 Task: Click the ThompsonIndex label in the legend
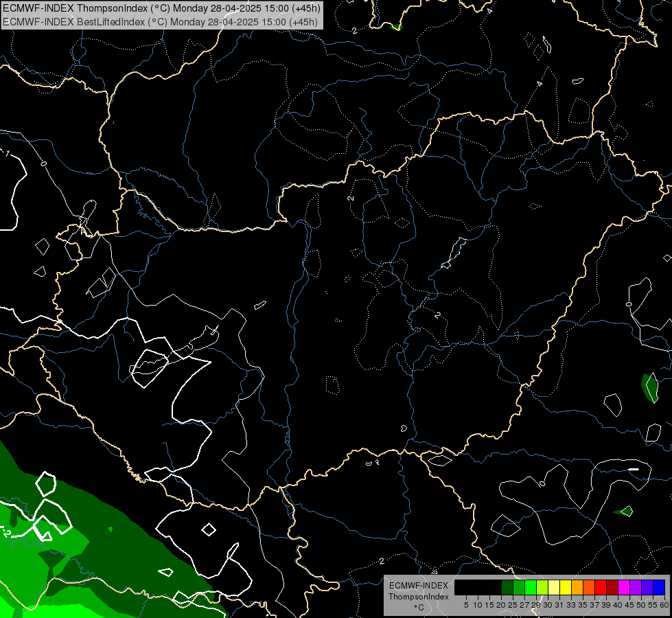tap(419, 597)
